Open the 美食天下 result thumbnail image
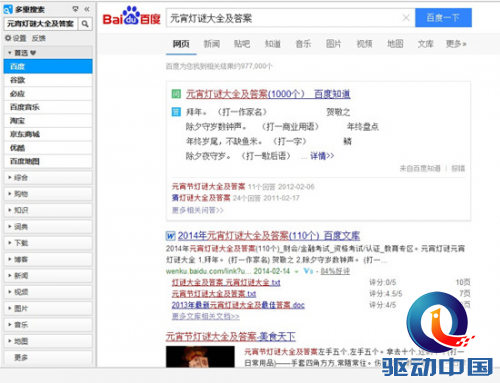This screenshot has height=383, width=500. pyautogui.click(x=200, y=357)
